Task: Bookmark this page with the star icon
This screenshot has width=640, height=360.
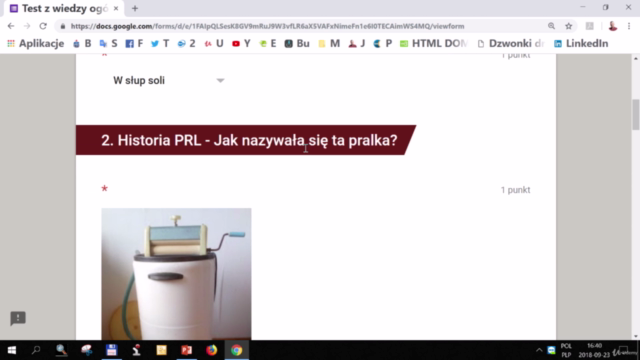Action: (569, 26)
